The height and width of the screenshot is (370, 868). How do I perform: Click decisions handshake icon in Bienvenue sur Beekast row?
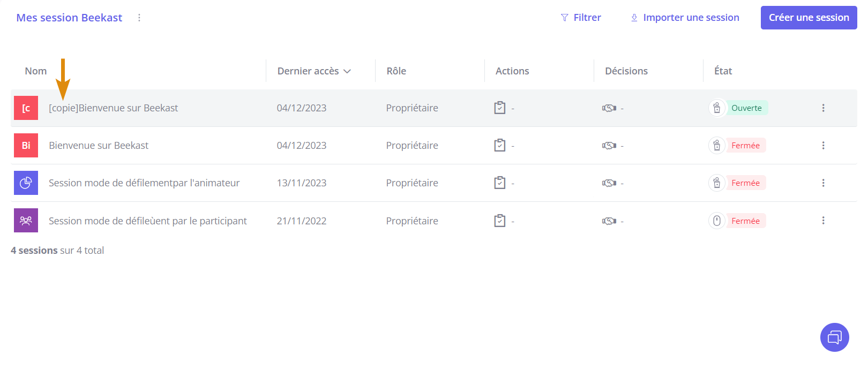(609, 146)
